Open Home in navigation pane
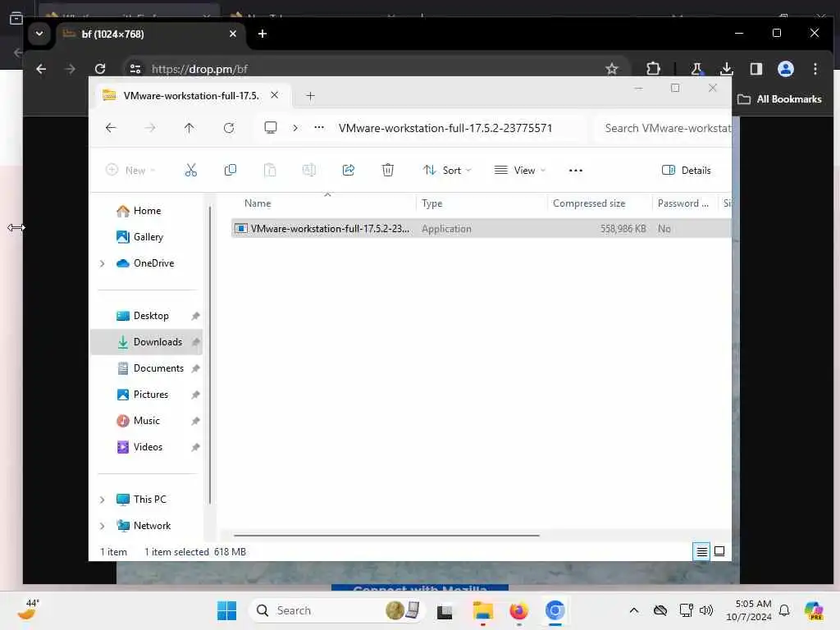Viewport: 840px width, 630px height. [147, 211]
